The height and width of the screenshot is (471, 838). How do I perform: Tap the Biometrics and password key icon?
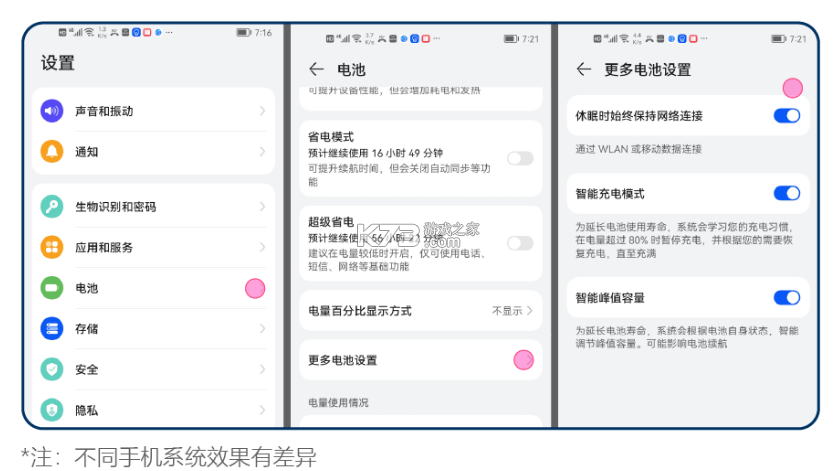pyautogui.click(x=52, y=206)
